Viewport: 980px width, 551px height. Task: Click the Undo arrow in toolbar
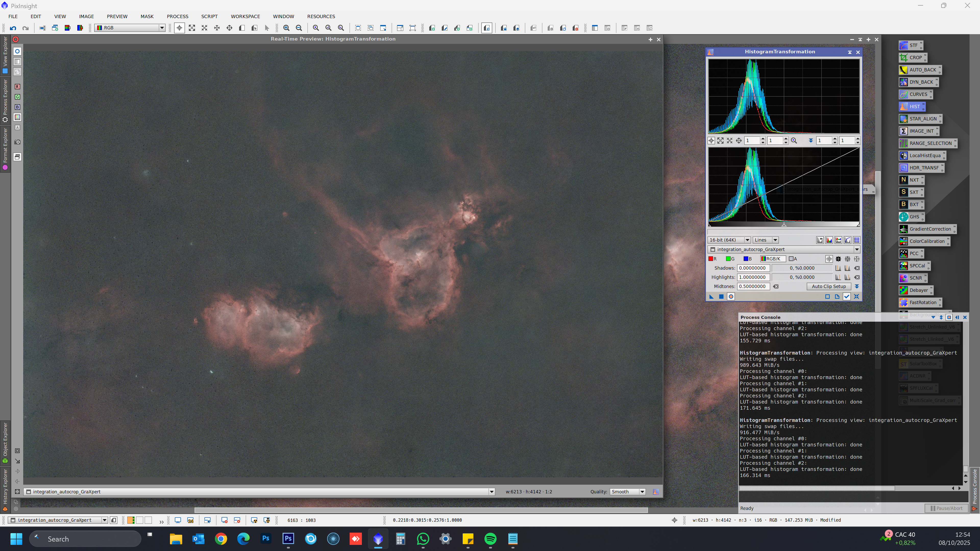click(13, 28)
